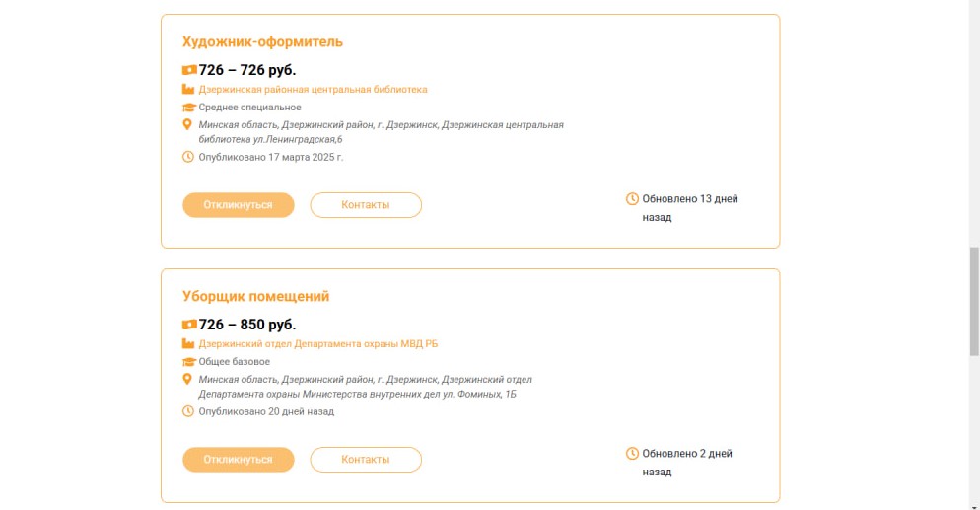Click the location pin icon in the Уборщик помещений card
This screenshot has width=980, height=510.
pyautogui.click(x=187, y=379)
